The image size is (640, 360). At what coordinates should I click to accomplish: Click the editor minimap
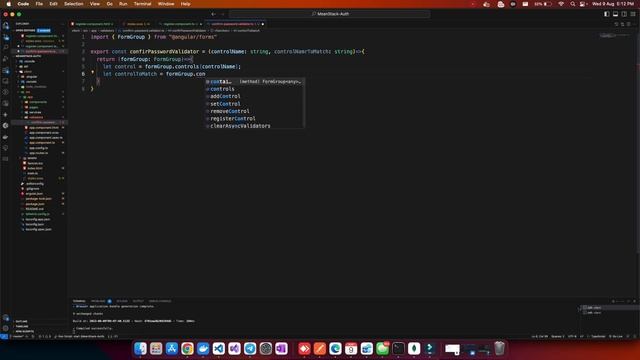[614, 36]
